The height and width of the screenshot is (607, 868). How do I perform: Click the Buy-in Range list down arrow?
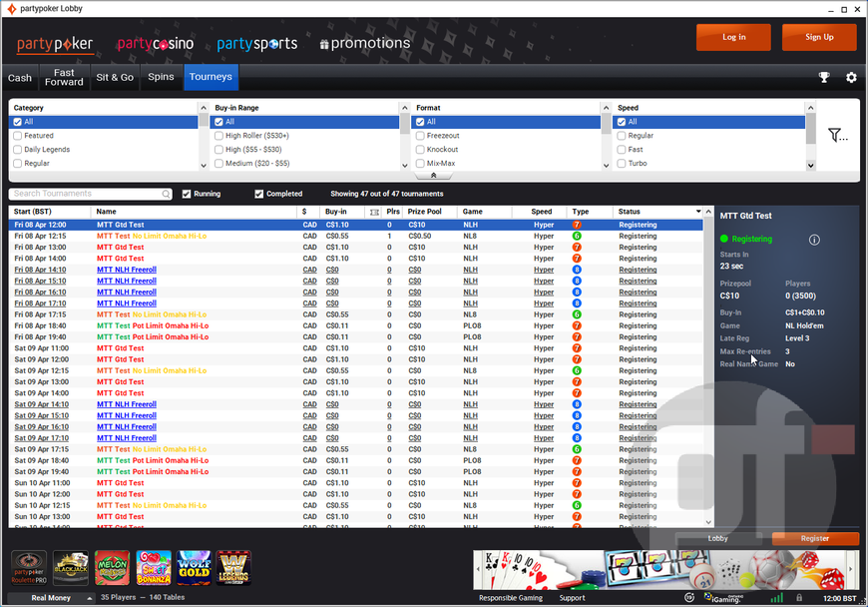coord(405,165)
